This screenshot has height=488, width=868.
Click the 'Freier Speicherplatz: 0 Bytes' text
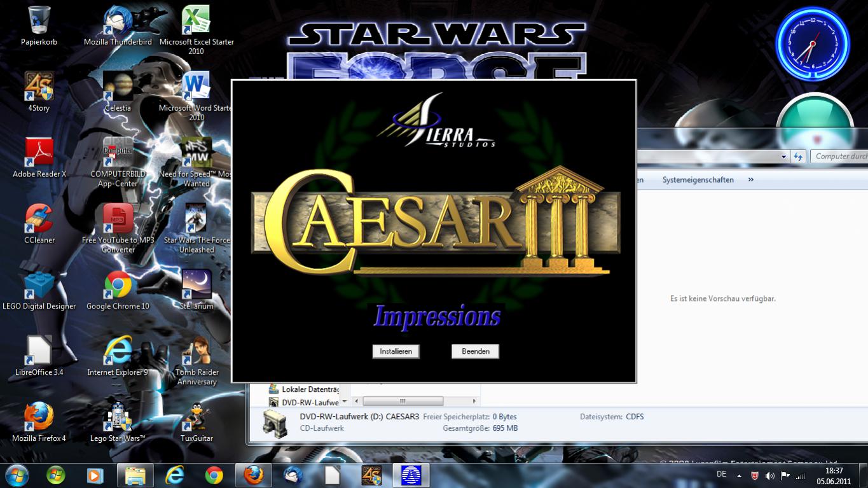coord(470,417)
